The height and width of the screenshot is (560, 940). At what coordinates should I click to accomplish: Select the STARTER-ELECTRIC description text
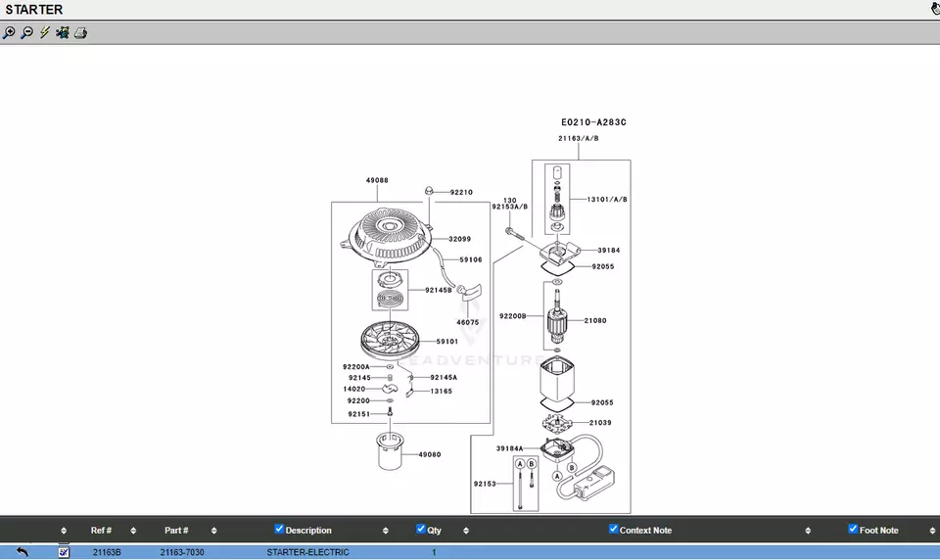click(x=307, y=552)
